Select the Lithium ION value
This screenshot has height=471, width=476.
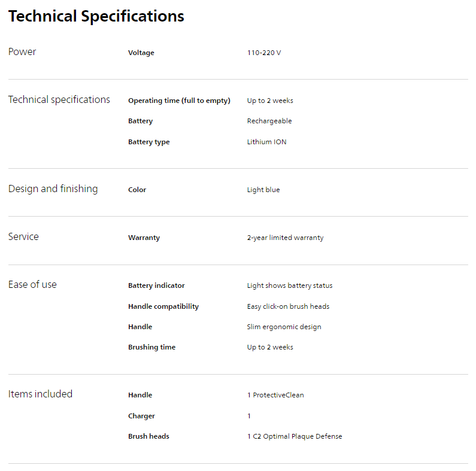pyautogui.click(x=266, y=142)
